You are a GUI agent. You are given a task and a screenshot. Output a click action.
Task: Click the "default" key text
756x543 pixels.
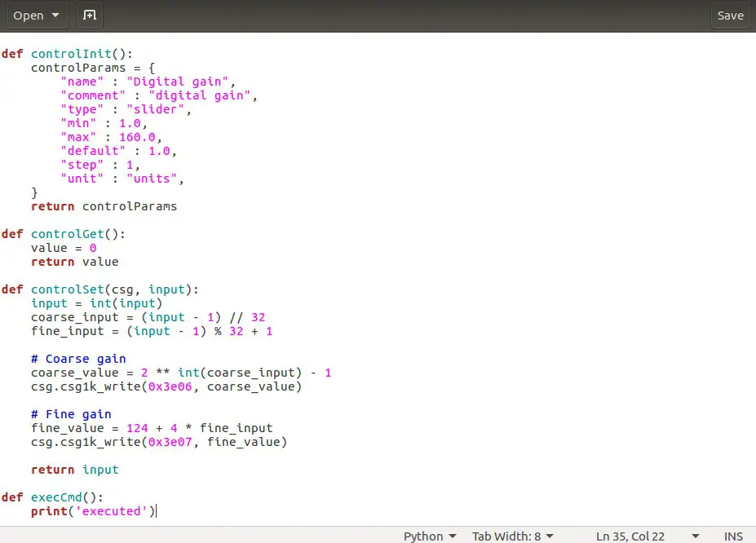click(x=93, y=152)
